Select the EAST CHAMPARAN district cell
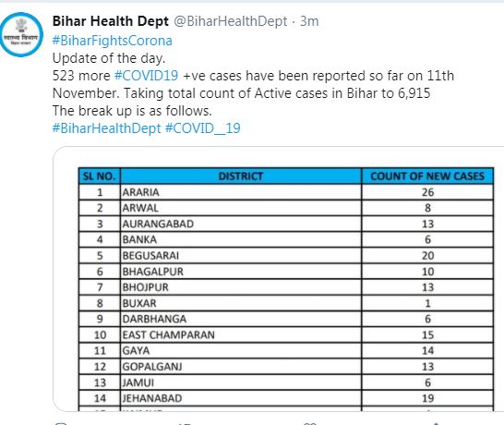Image resolution: width=504 pixels, height=425 pixels. coord(241,334)
